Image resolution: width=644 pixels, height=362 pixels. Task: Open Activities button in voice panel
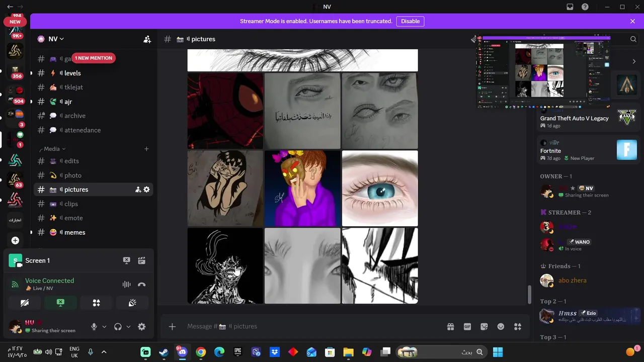pos(97,303)
